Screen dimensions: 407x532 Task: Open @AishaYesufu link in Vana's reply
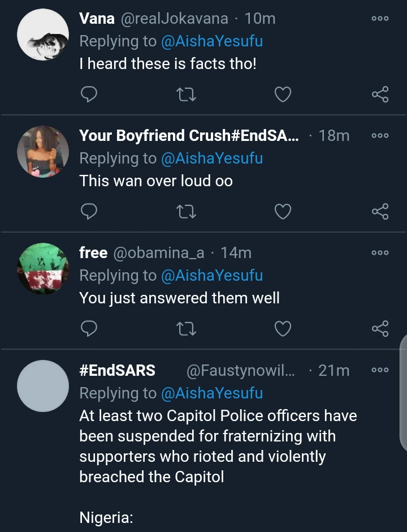click(212, 41)
